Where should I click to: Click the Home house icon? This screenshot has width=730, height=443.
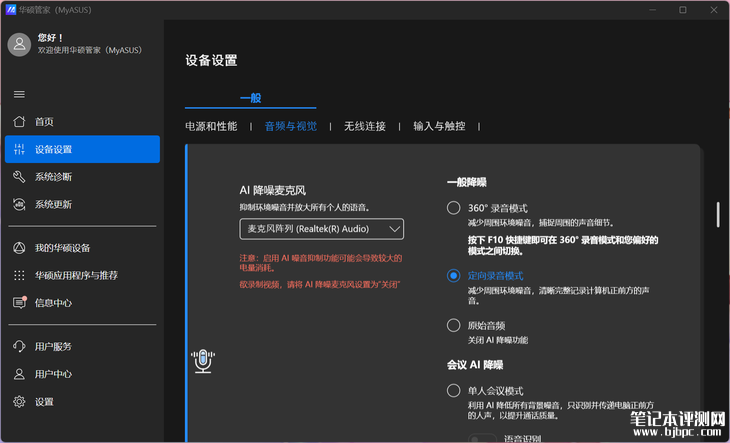click(19, 121)
